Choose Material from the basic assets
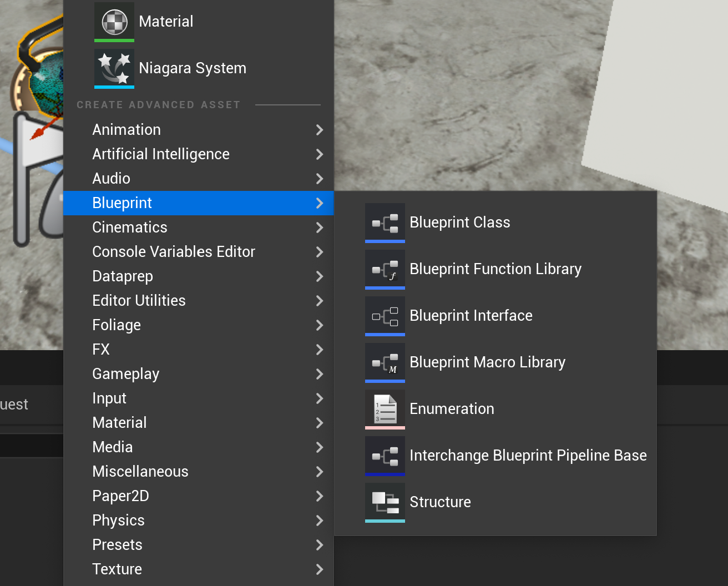Viewport: 728px width, 586px height. pos(199,22)
